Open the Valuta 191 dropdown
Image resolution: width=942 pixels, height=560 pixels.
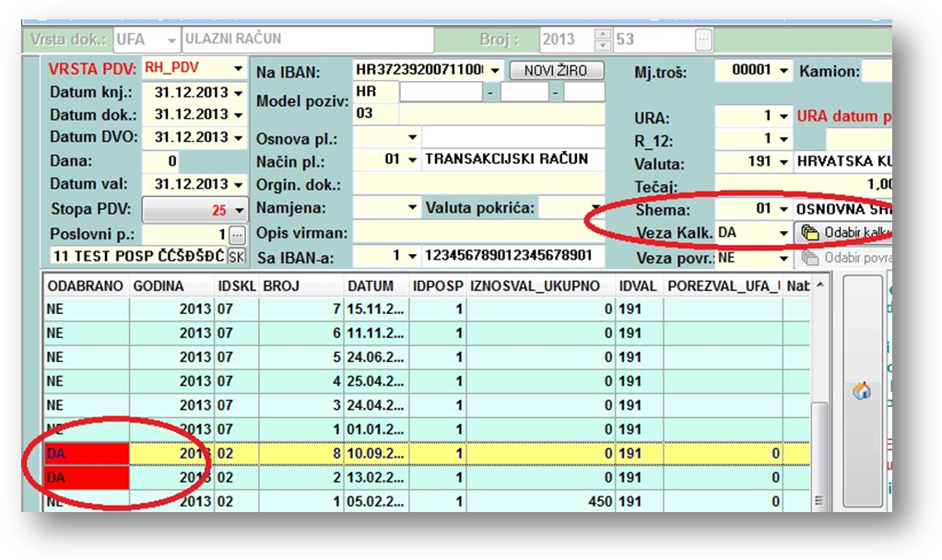click(x=783, y=162)
